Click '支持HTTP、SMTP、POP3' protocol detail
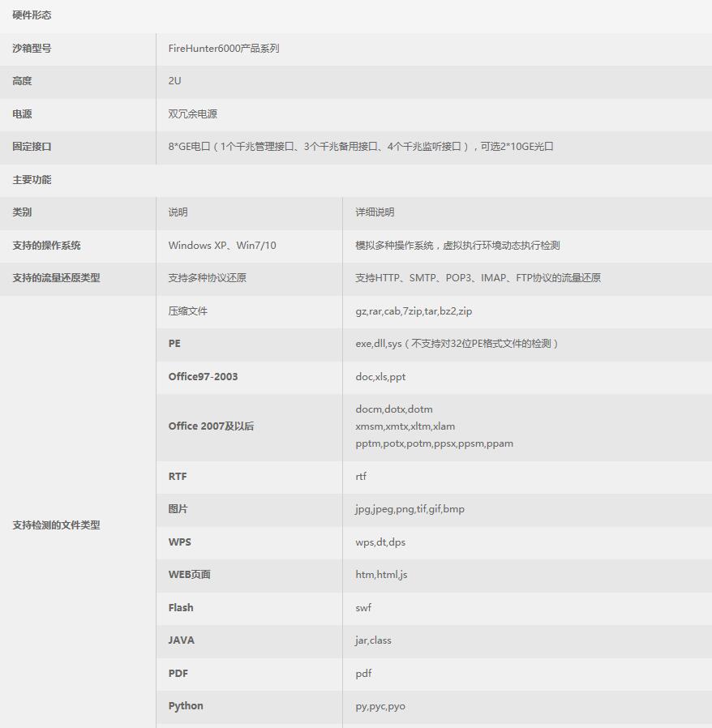The image size is (712, 728). 478,277
